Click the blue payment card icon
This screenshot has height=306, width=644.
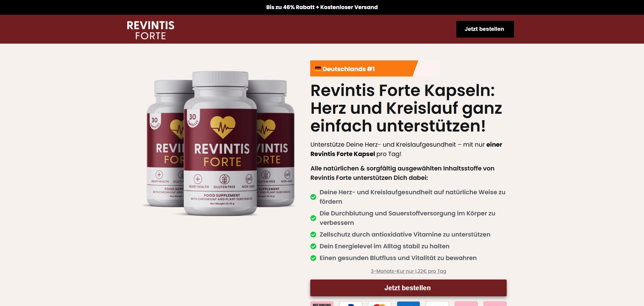[408, 304]
